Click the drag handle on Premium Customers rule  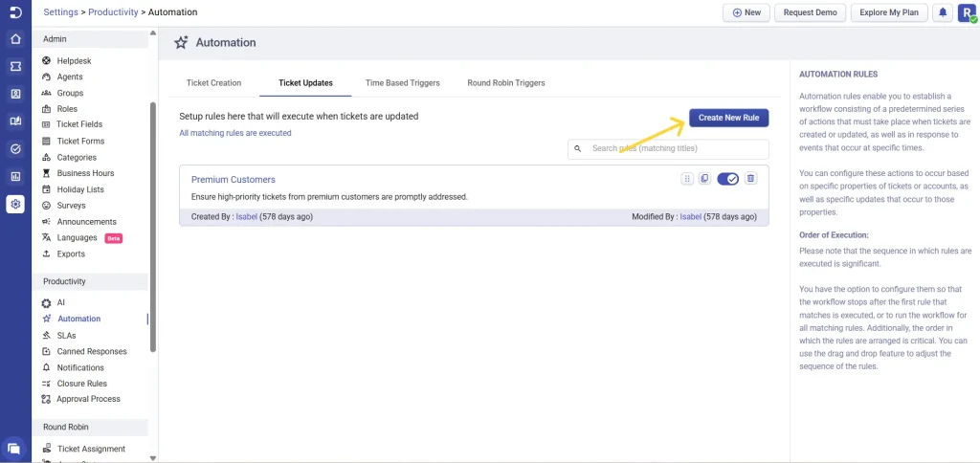click(x=687, y=179)
